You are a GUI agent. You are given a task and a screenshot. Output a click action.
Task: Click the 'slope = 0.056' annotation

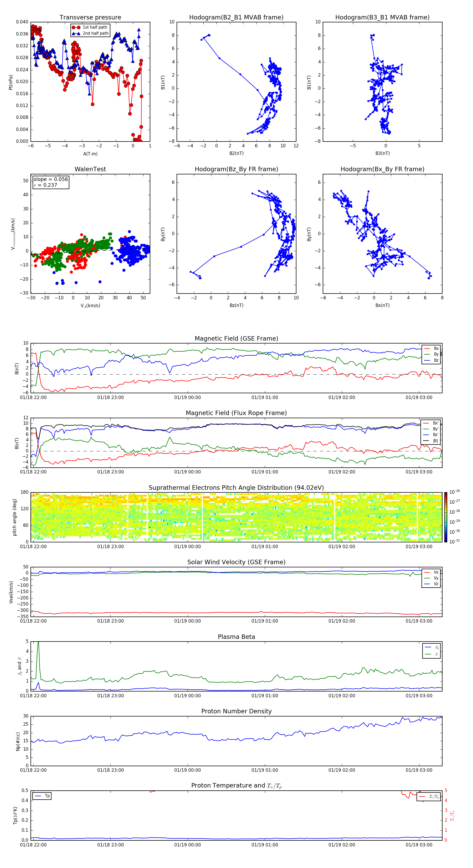tap(50, 179)
